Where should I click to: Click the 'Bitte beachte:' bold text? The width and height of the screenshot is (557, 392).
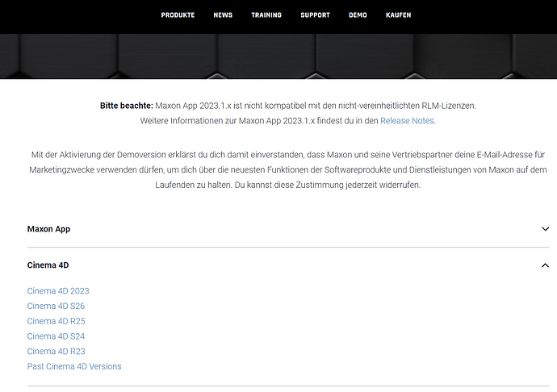coord(127,106)
